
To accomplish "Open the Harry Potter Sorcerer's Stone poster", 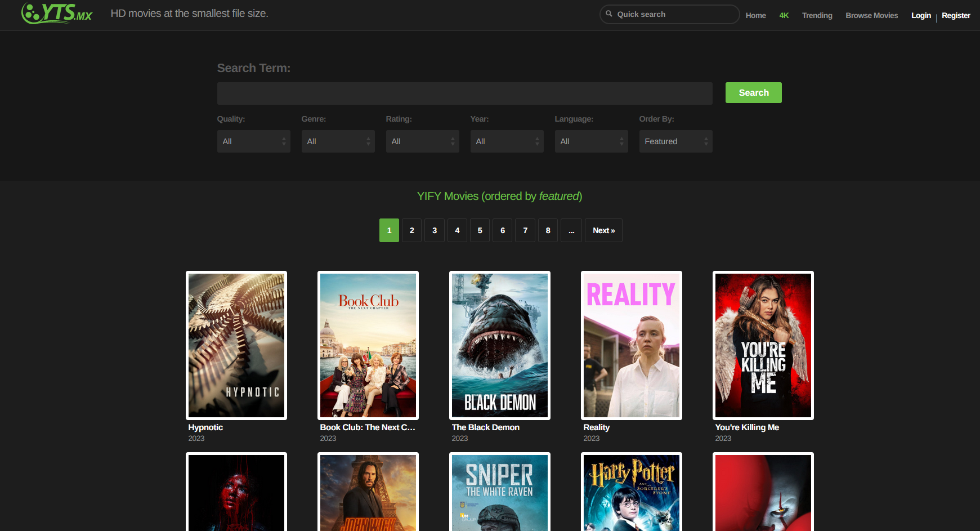I will tap(632, 492).
